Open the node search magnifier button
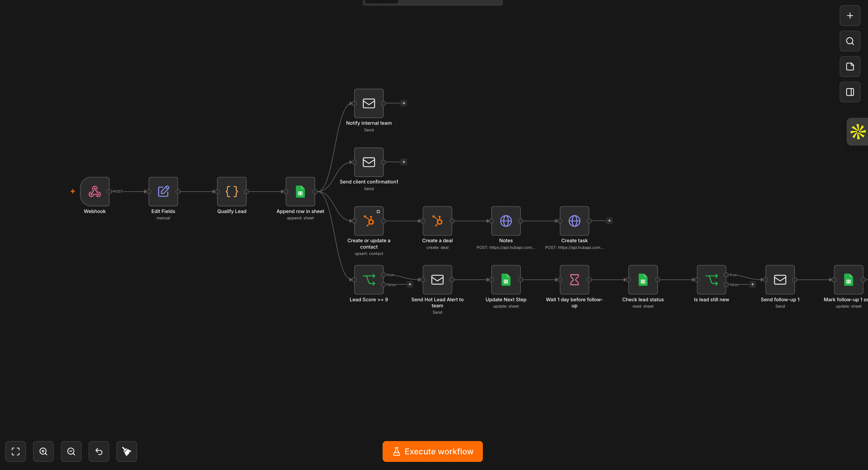Image resolution: width=868 pixels, height=470 pixels. [850, 41]
